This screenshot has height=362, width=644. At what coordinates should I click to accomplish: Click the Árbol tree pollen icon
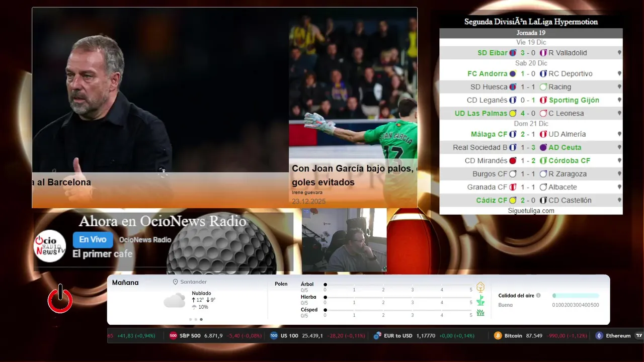[480, 287]
